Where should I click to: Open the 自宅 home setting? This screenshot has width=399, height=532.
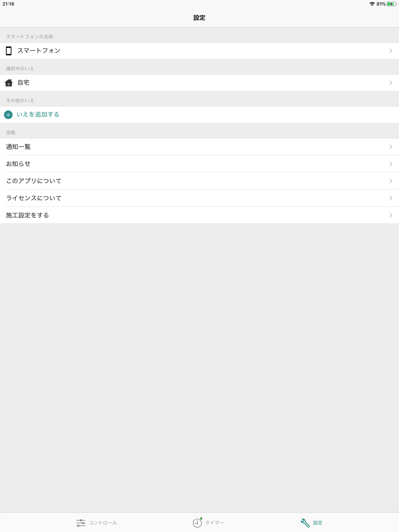(199, 83)
